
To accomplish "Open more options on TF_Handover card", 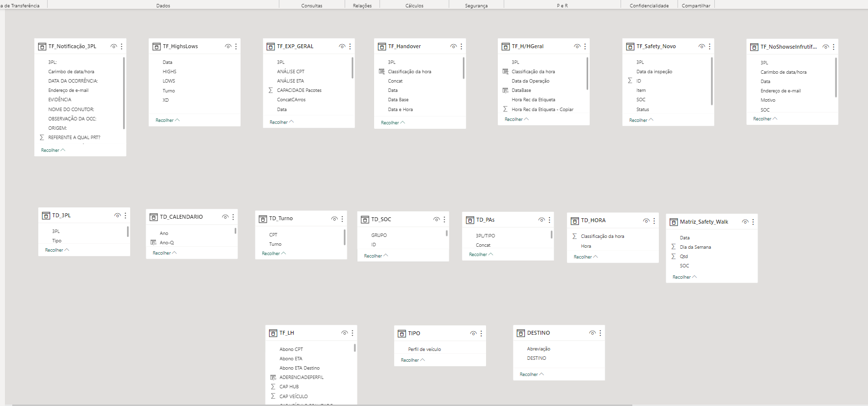I will click(461, 46).
